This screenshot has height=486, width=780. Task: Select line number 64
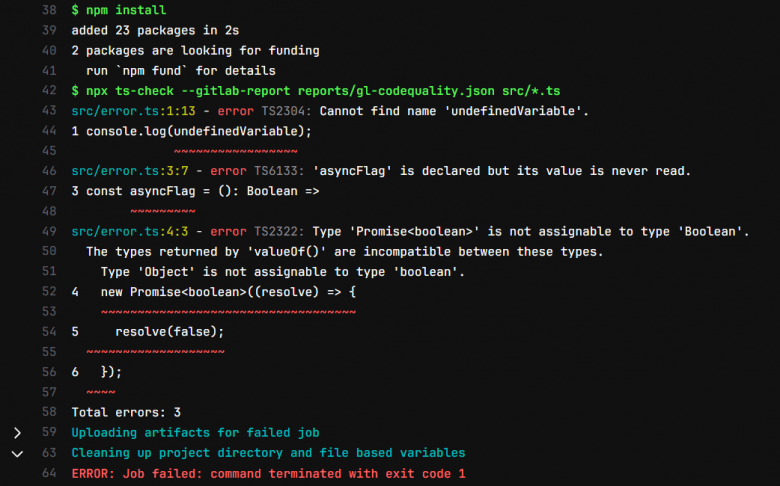[49, 473]
